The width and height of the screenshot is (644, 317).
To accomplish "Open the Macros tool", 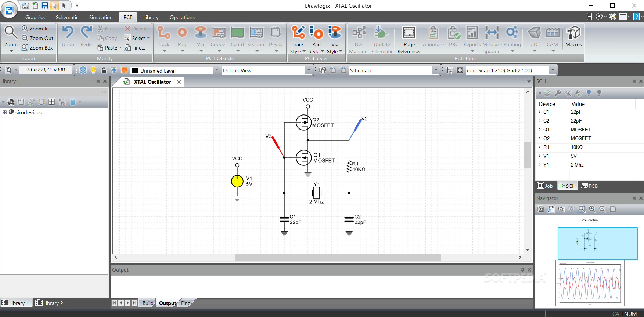I will point(573,37).
